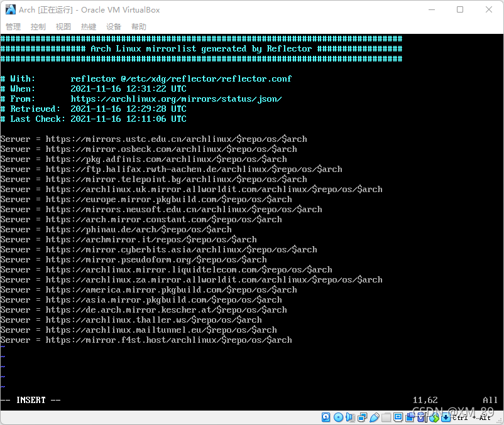504x425 pixels.
Task: Click the display settings status icon
Action: coord(398,417)
